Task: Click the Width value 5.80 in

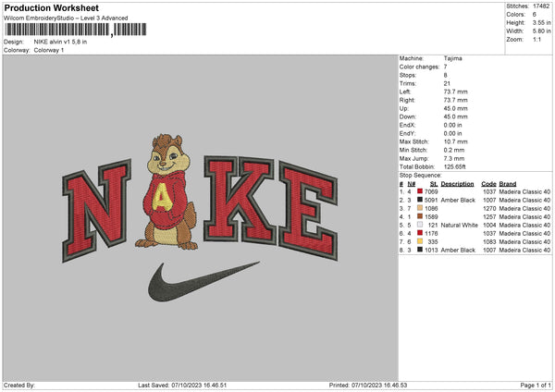Action: tap(542, 31)
